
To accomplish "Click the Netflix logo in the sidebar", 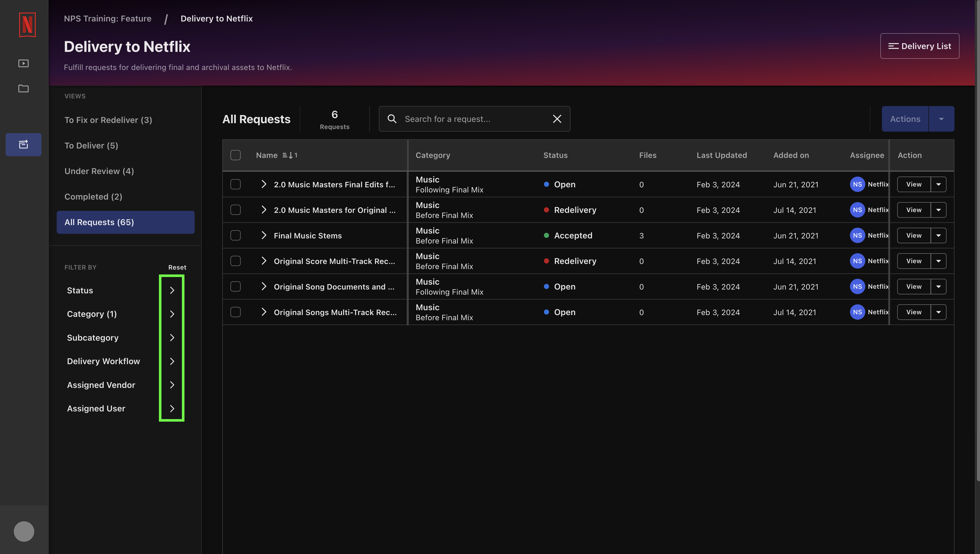I will [27, 25].
